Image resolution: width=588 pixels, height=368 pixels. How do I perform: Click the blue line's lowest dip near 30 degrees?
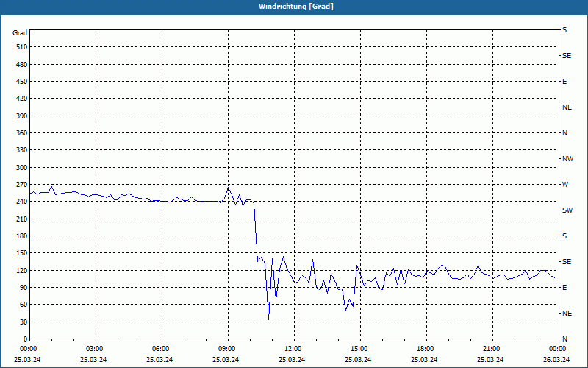[x=268, y=319]
